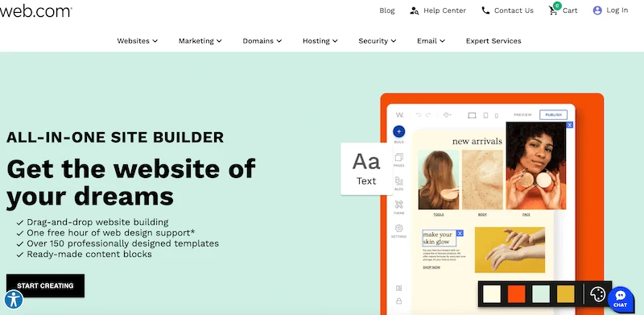Image resolution: width=644 pixels, height=315 pixels.
Task: Click the FACE label in preview
Action: [x=526, y=214]
